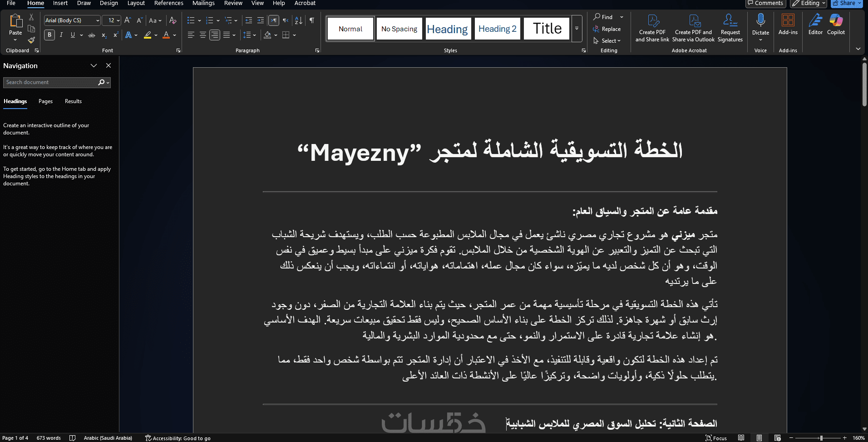Toggle Underline formatting
Screen dimensions: 868x442
click(73, 35)
